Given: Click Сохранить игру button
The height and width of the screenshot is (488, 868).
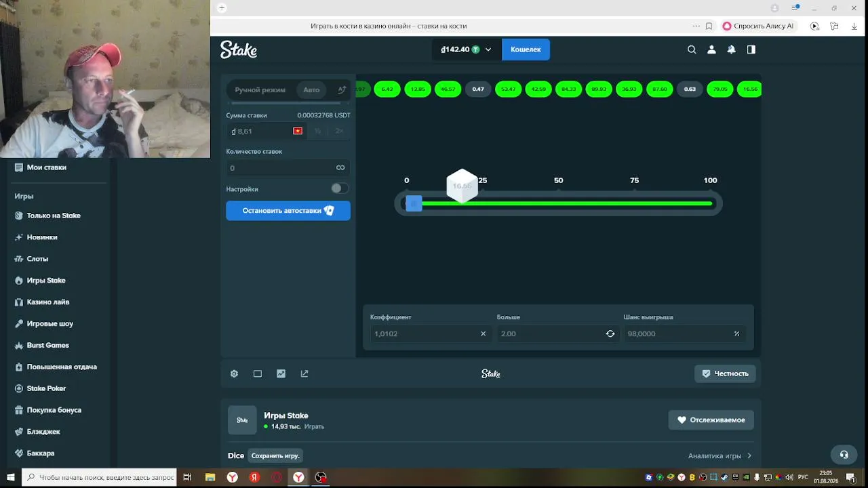Looking at the screenshot, I should pos(275,455).
